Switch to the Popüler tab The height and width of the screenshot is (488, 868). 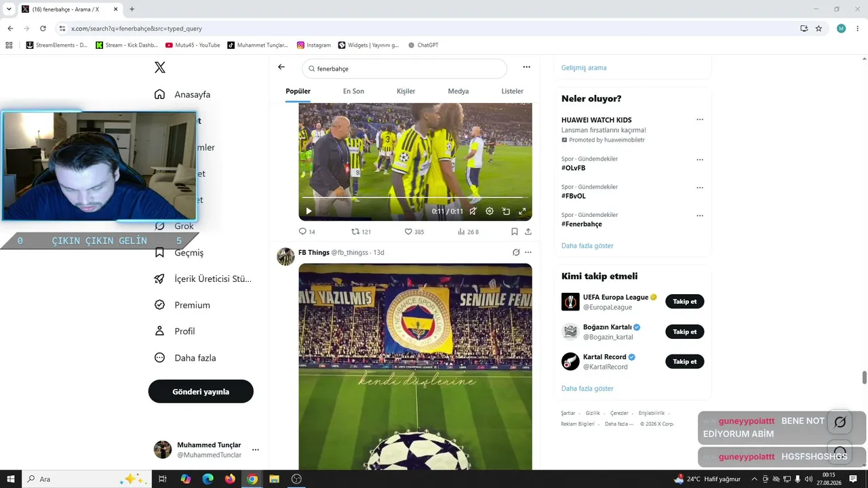tap(298, 91)
